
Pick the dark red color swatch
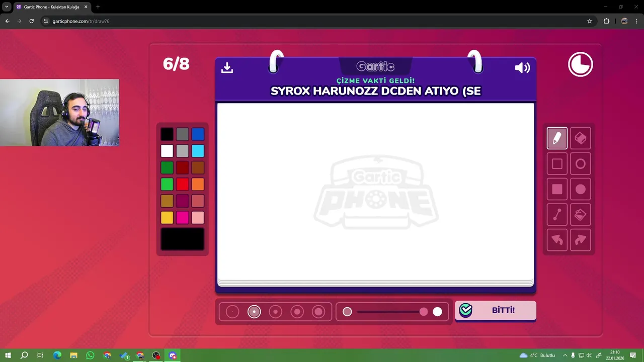183,167
